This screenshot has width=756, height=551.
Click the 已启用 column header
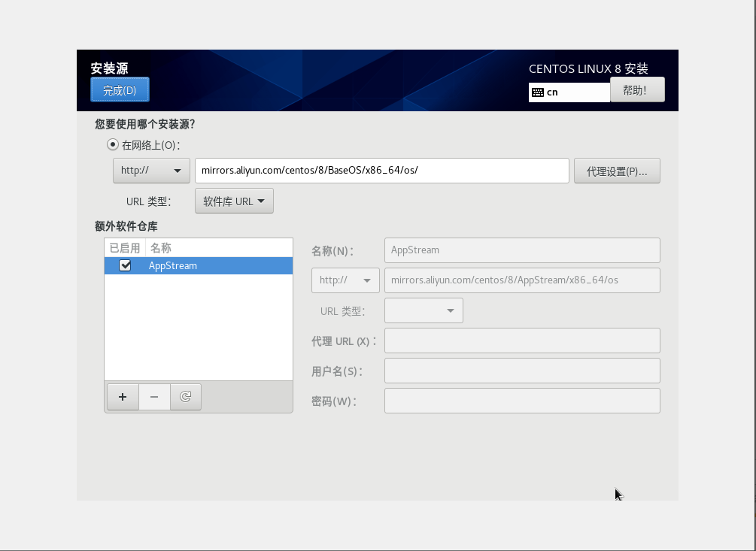click(125, 247)
